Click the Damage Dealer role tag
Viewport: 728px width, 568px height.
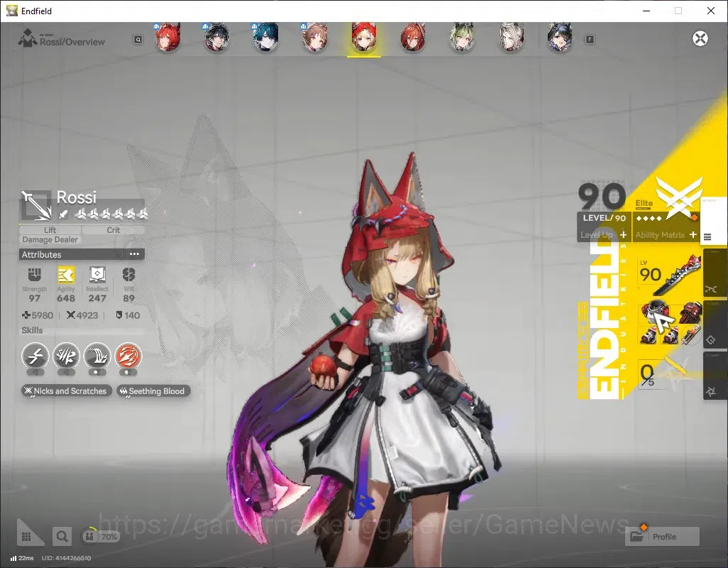point(50,240)
